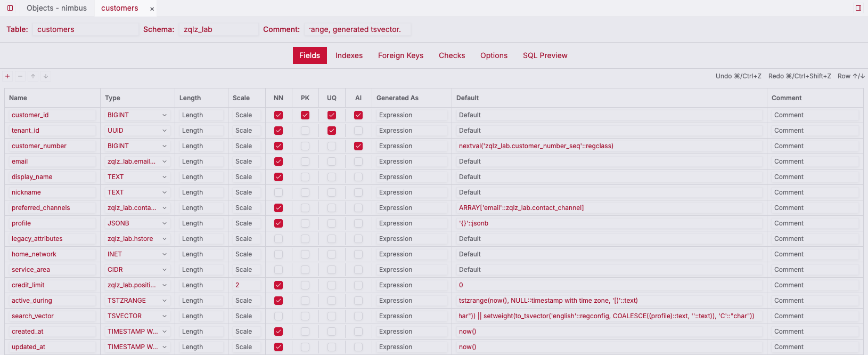
Task: Edit Generated As expression for search_vector
Action: click(x=411, y=316)
